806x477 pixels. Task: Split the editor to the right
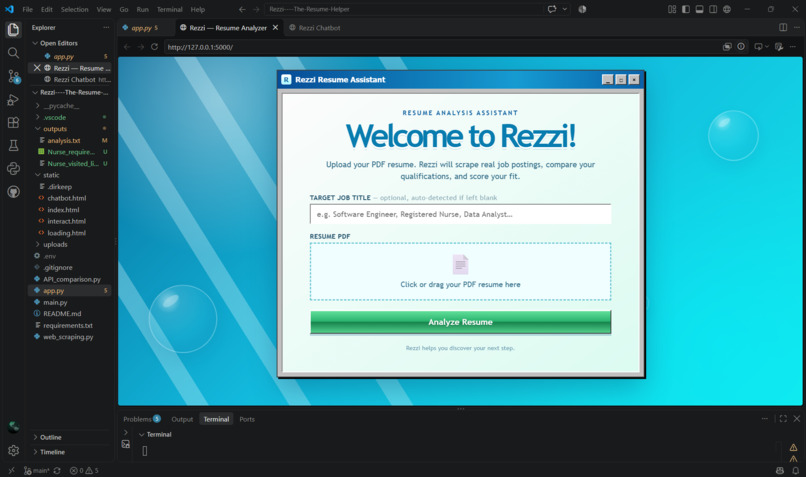(783, 27)
